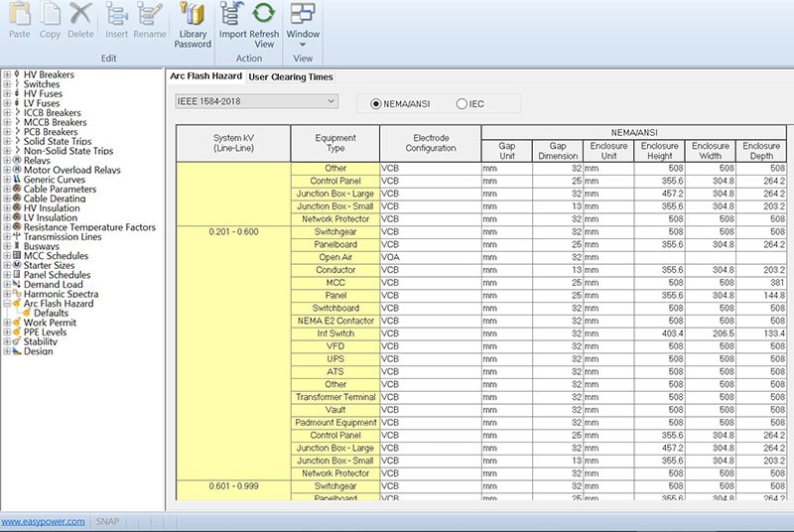The image size is (794, 532).
Task: Select Transmission Lines tree node
Action: click(x=63, y=237)
